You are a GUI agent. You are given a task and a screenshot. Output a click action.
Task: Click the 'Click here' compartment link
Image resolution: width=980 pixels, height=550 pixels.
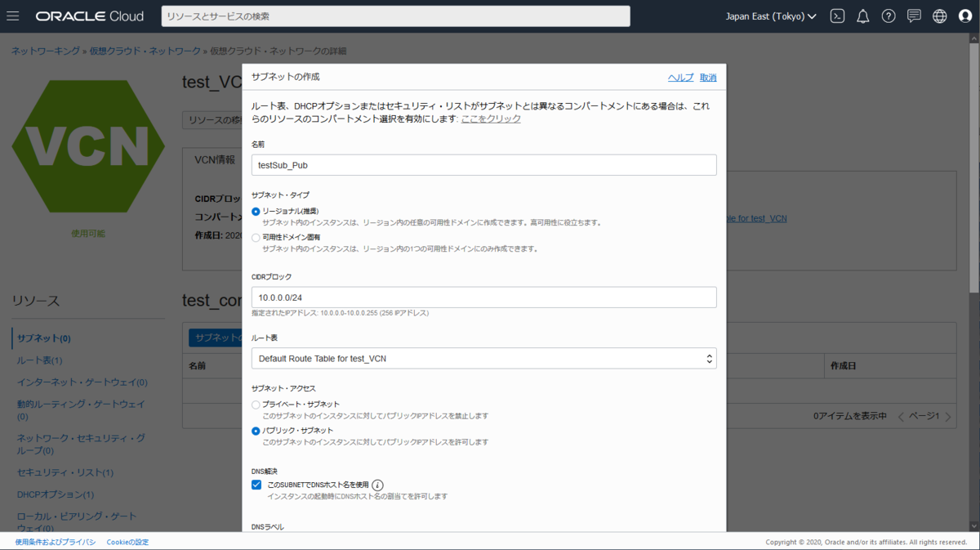(491, 119)
